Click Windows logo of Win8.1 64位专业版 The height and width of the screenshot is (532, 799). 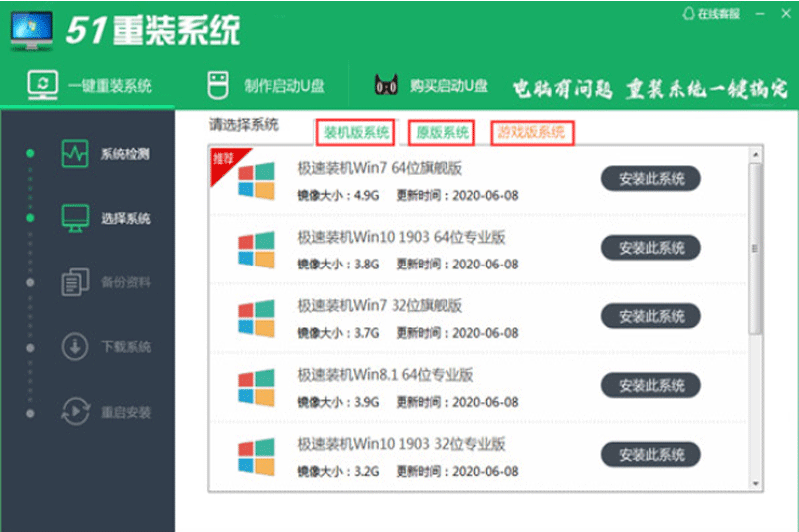[x=256, y=388]
